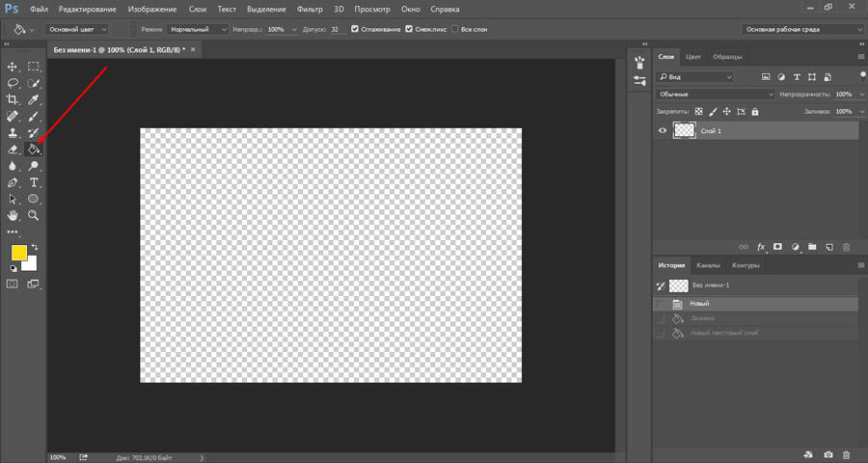Toggle lock transparent pixels checkerboard icon
This screenshot has height=463, width=868.
click(x=699, y=111)
